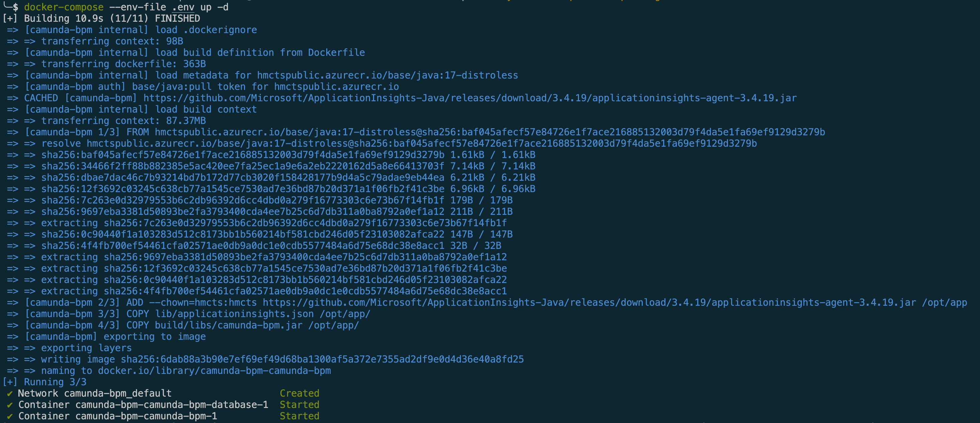Click the docker-compose command text
The image size is (980, 423).
64,7
